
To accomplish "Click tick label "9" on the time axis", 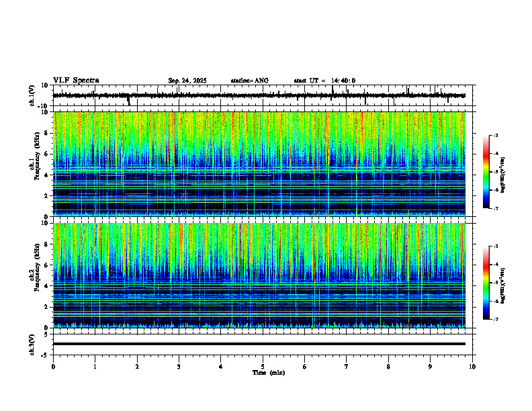I will click(x=430, y=367).
